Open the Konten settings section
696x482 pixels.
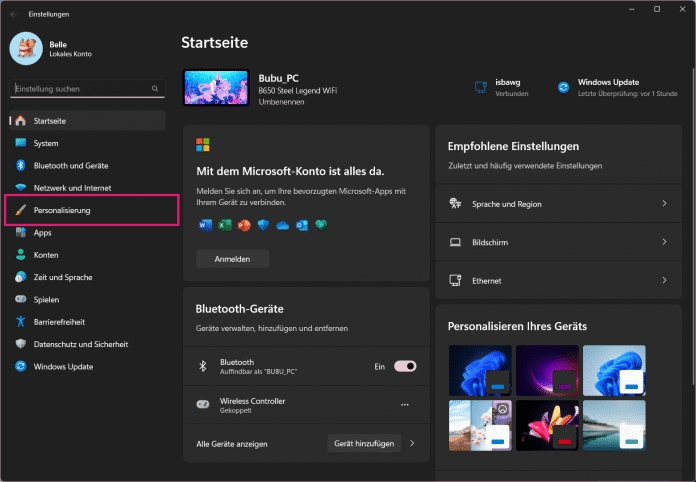point(46,255)
